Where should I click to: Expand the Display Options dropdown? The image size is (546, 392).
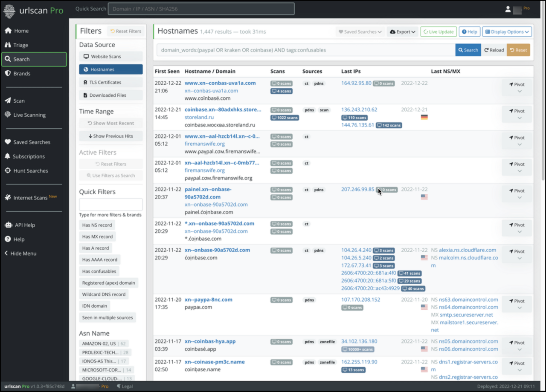tap(507, 32)
